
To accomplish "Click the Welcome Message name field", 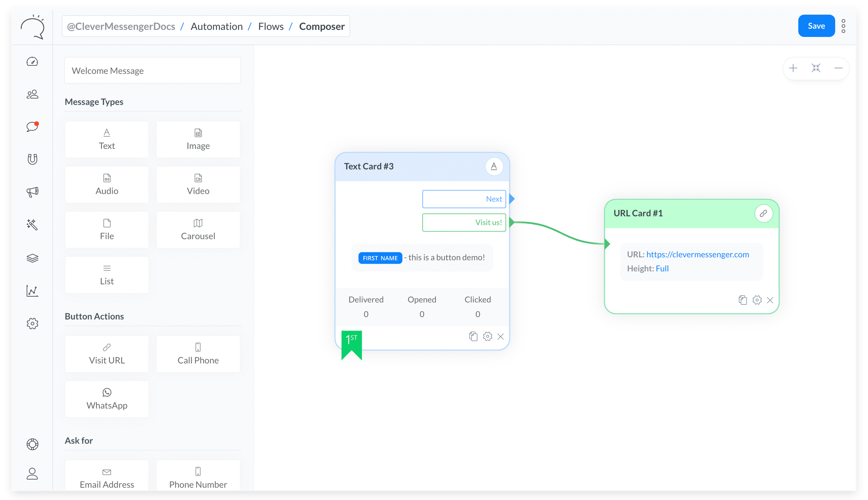I will [x=152, y=71].
